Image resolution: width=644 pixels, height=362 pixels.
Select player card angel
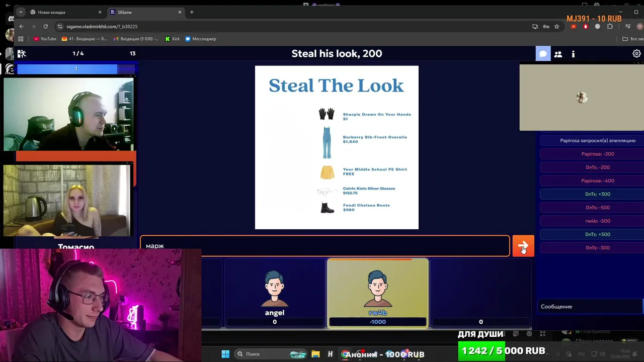[x=275, y=293]
